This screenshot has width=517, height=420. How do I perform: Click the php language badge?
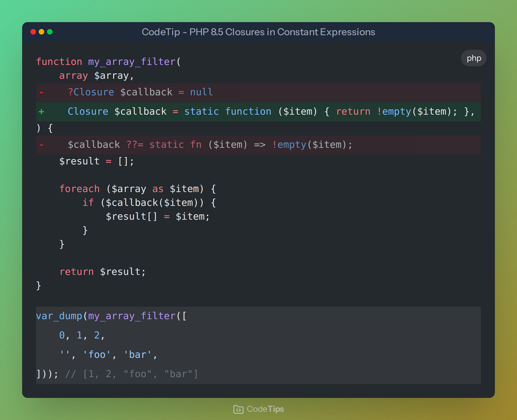[x=474, y=58]
